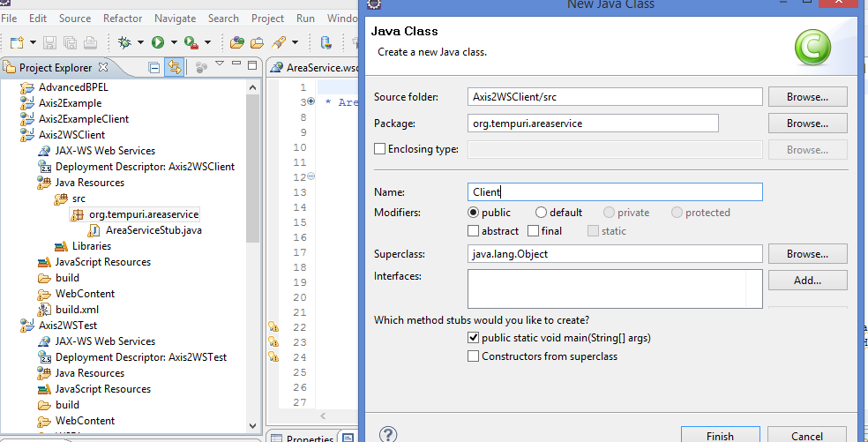
Task: Minimize the Project Explorer view
Action: coord(236,64)
